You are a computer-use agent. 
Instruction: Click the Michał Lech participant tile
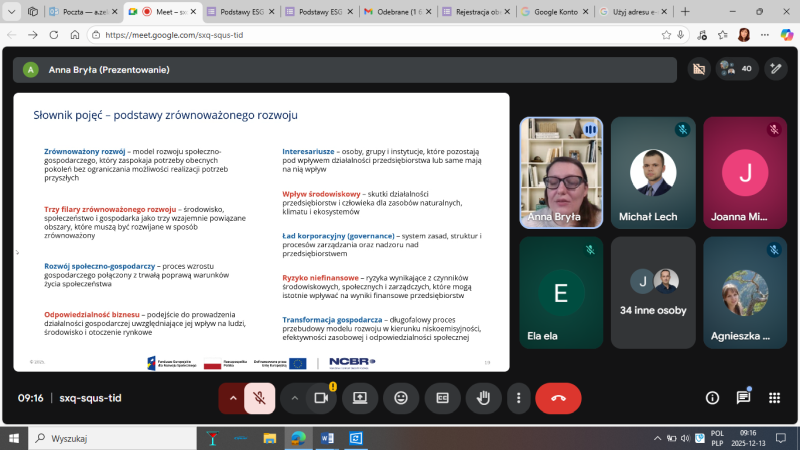[653, 173]
